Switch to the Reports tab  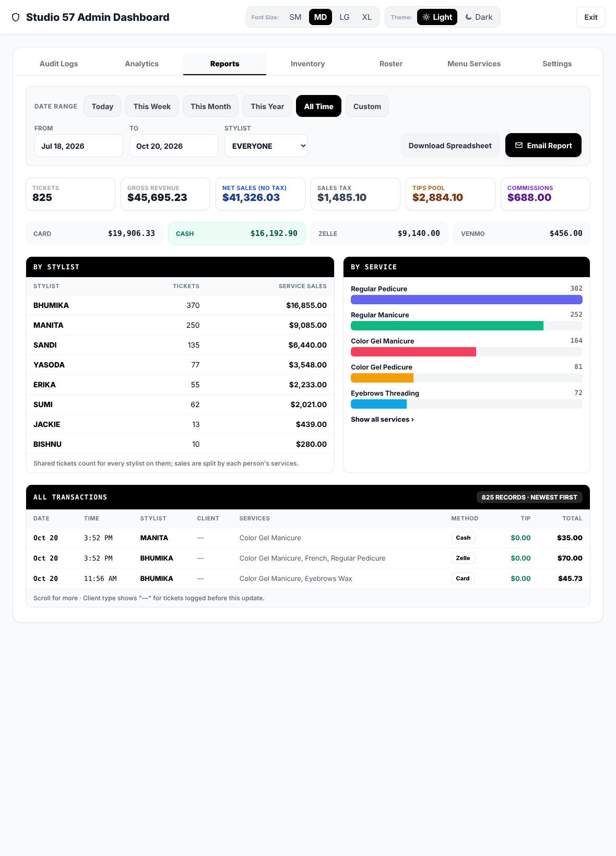[224, 64]
